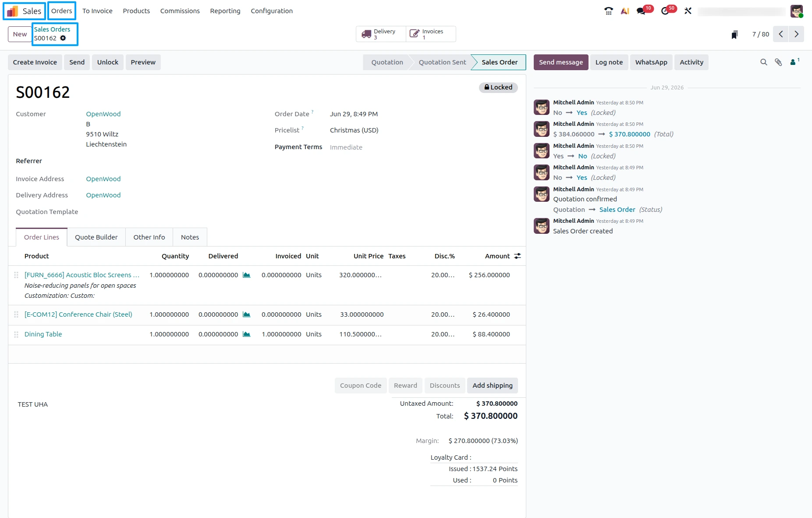The image size is (812, 518).
Task: Open forecast chart icon on Acoustic Bloc Screens row
Action: coord(247,275)
